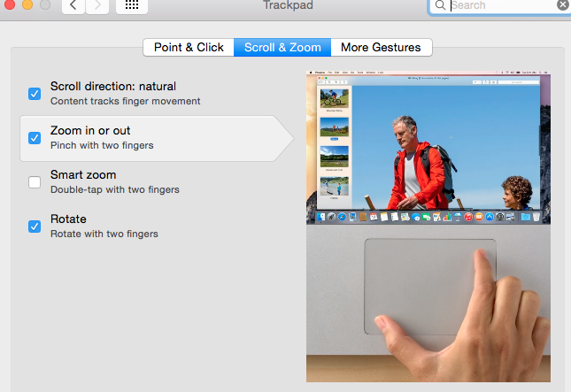The image size is (571, 392).
Task: Click 'Content tracks finger movement' text
Action: 126,101
